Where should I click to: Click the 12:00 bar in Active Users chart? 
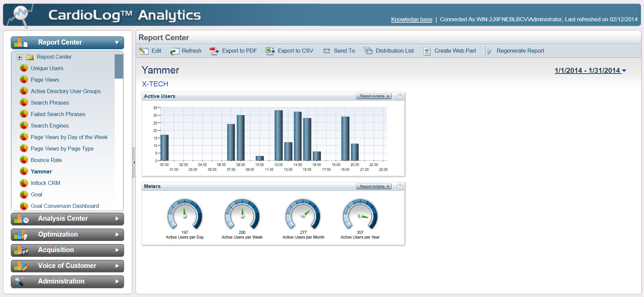click(x=279, y=135)
